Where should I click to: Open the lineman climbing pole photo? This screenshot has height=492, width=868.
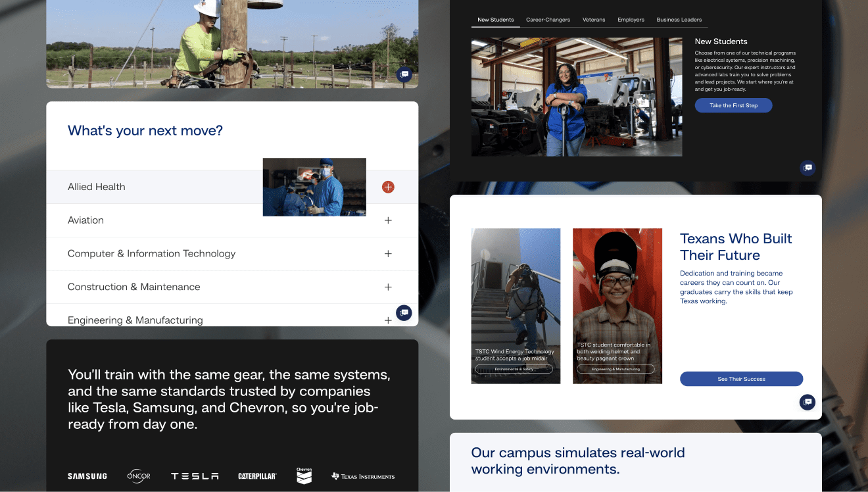point(232,43)
